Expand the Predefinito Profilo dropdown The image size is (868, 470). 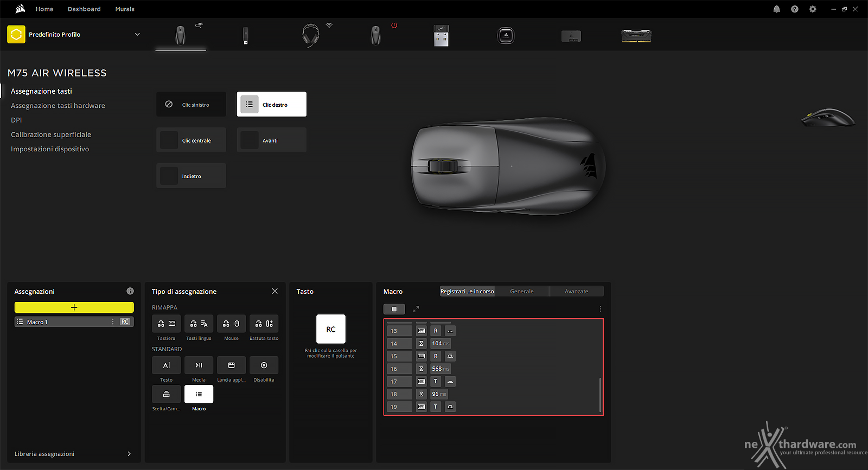coord(137,34)
